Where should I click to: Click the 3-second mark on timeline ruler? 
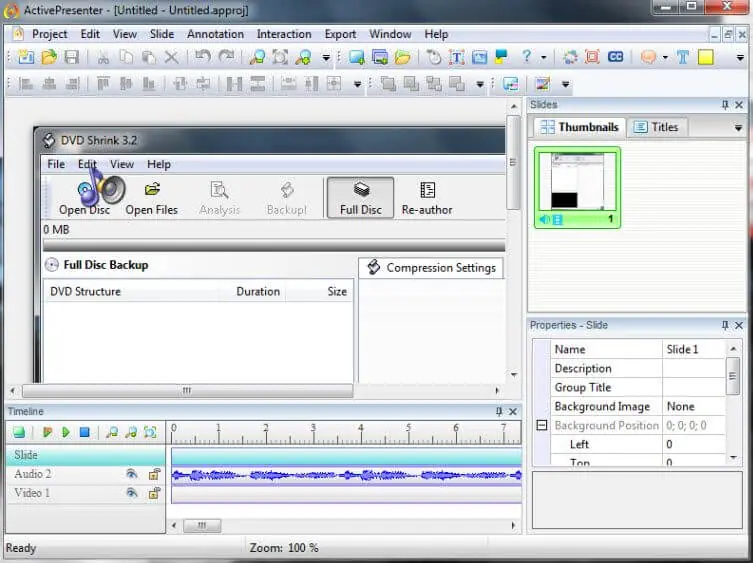(314, 432)
